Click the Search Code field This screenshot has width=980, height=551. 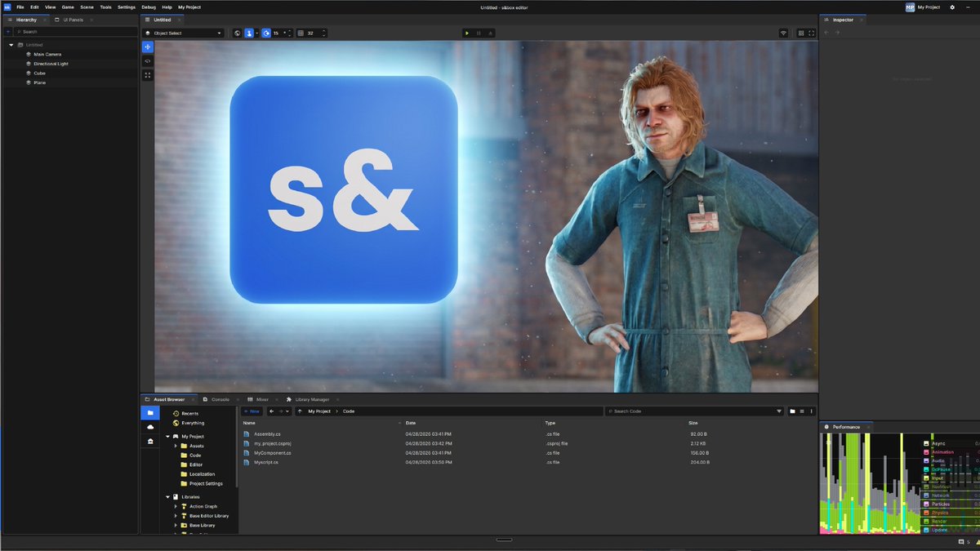(694, 411)
